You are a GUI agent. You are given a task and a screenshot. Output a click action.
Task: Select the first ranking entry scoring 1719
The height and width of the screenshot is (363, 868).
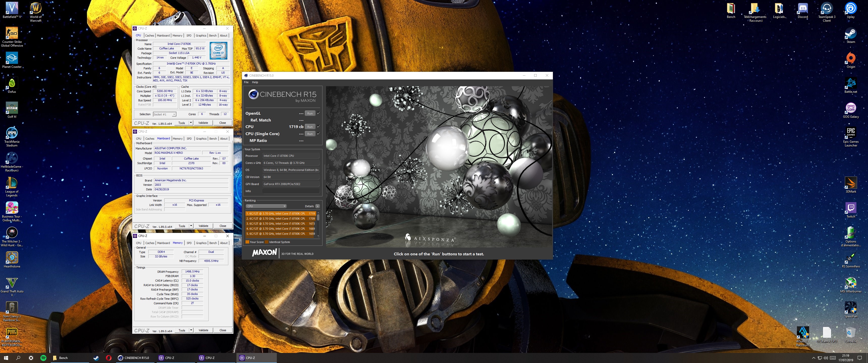click(x=281, y=214)
